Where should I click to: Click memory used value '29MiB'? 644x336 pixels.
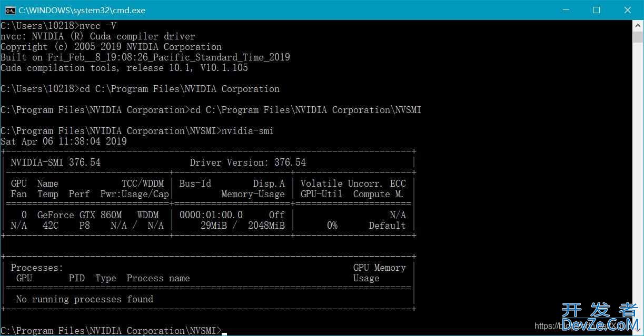click(213, 226)
